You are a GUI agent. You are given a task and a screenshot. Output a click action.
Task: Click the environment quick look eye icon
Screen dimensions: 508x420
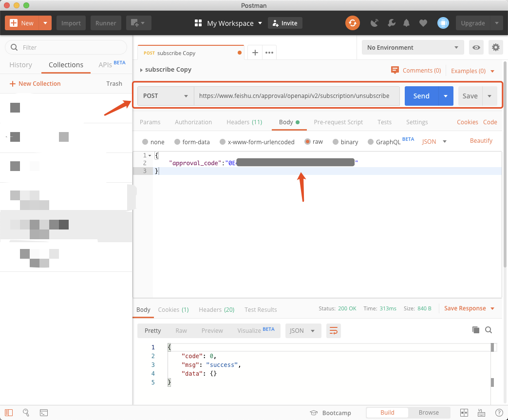[476, 47]
